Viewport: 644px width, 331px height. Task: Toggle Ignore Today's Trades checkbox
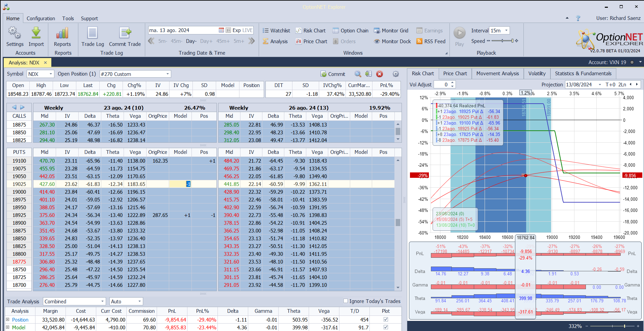pos(345,301)
